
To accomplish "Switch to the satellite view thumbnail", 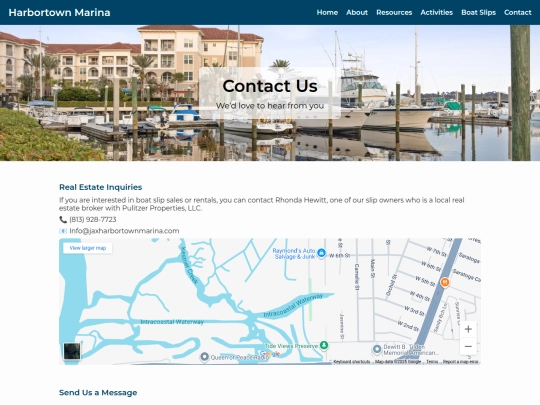I will point(72,351).
